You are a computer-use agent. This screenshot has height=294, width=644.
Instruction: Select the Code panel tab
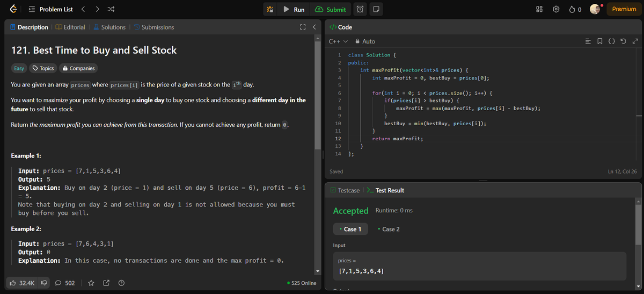(x=341, y=27)
